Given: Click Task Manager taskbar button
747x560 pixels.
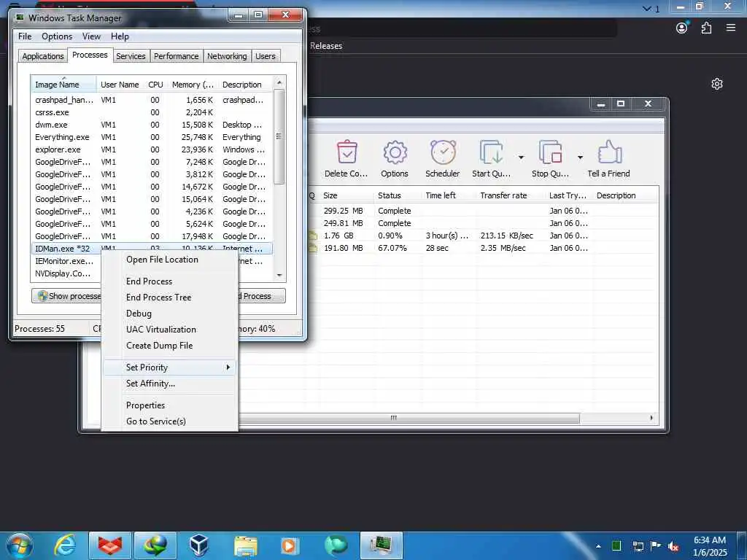Looking at the screenshot, I should click(x=382, y=545).
